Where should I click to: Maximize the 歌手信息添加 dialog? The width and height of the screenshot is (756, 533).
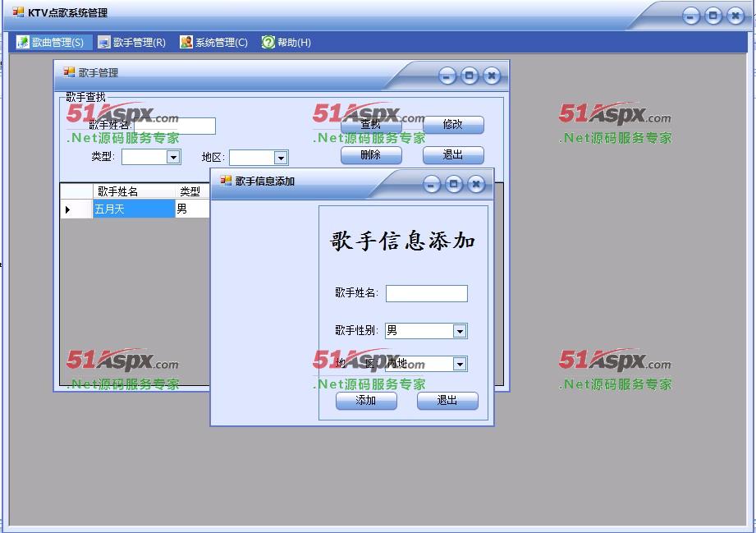454,184
